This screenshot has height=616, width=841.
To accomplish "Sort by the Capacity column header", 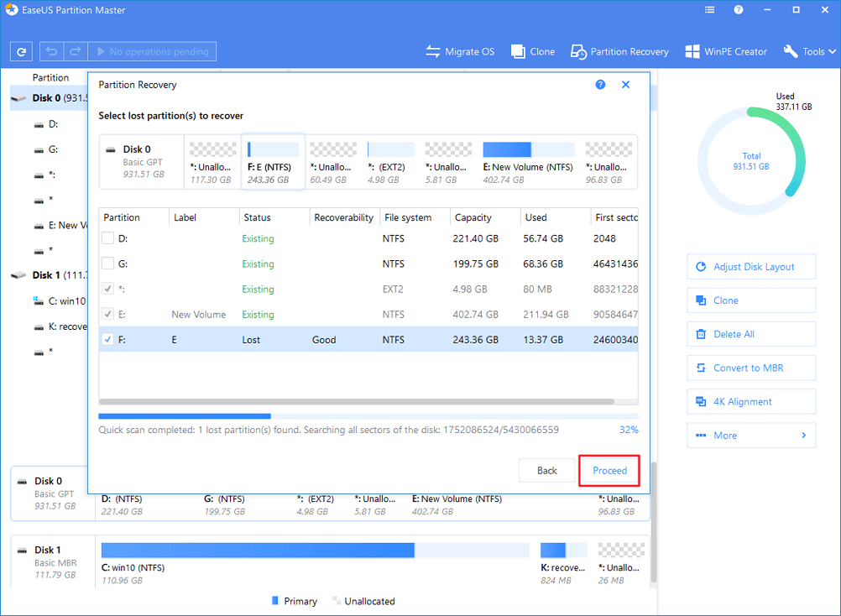I will 484,217.
